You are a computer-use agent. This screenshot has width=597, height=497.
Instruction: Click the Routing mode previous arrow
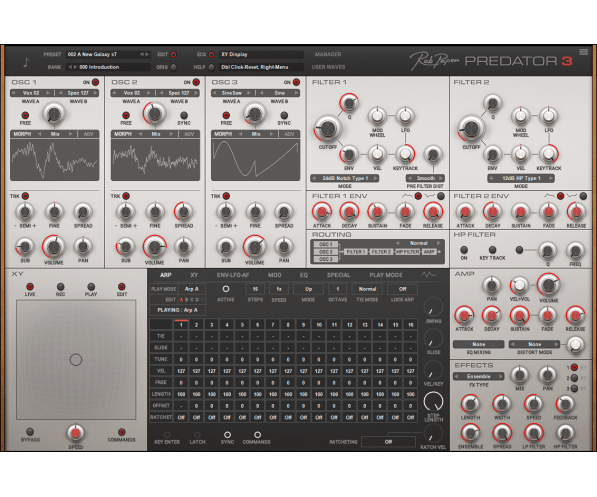[x=397, y=243]
